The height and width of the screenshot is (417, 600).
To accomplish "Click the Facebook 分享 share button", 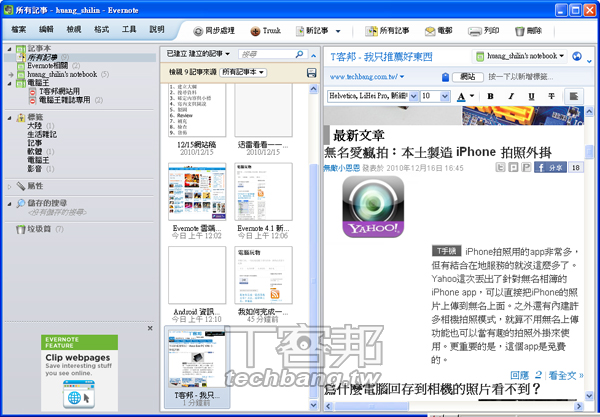I will pyautogui.click(x=550, y=167).
